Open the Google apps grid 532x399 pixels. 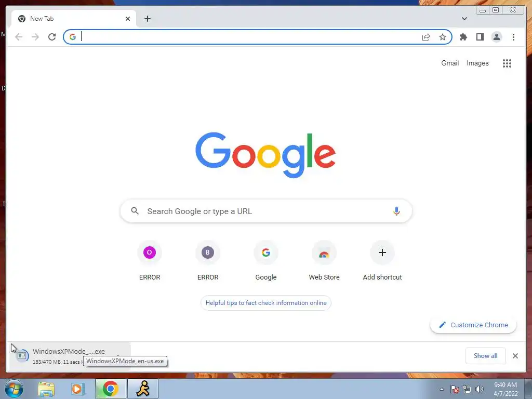(507, 63)
